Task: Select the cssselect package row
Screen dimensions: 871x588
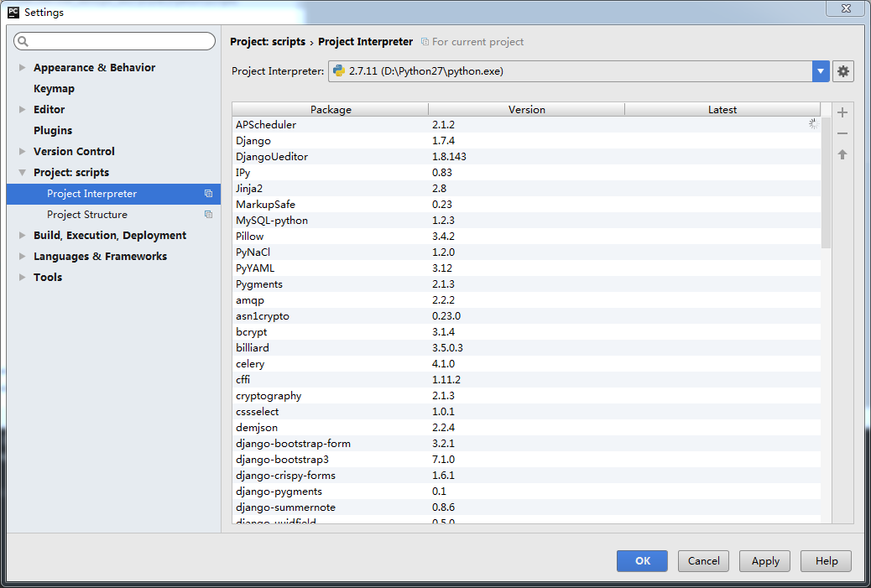Action: [x=526, y=412]
